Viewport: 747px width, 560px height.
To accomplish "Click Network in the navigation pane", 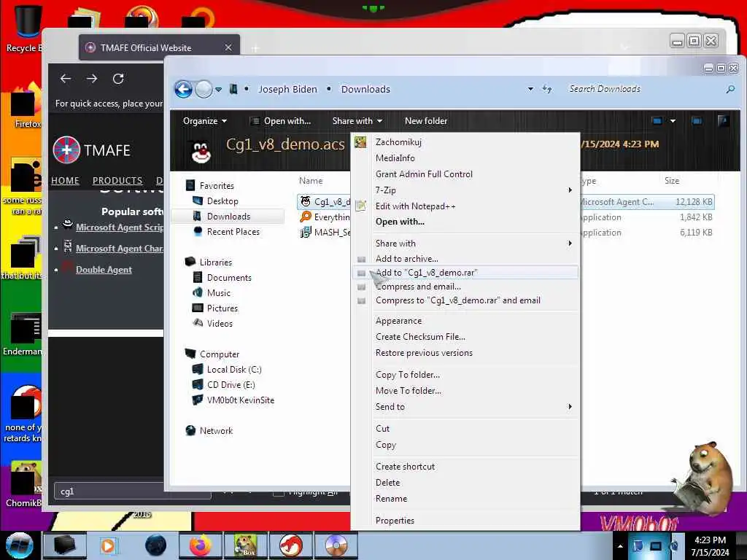I will click(209, 430).
